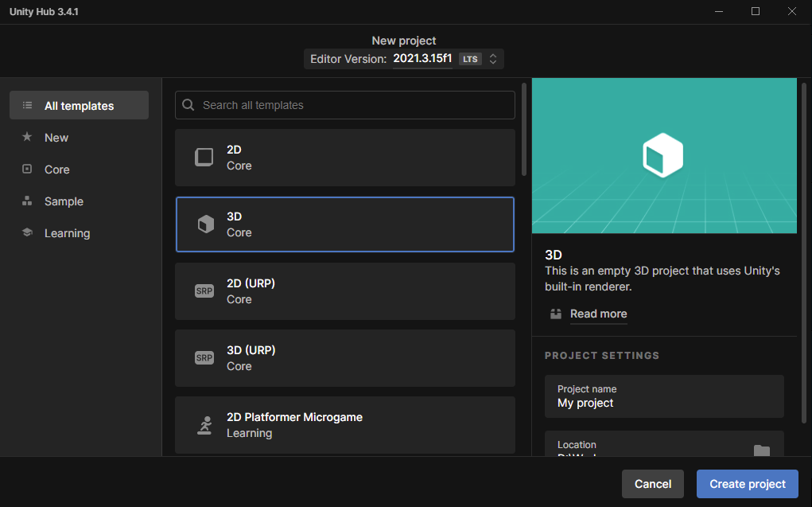Click the LTS badge next to editor version
812x507 pixels.
pos(470,59)
